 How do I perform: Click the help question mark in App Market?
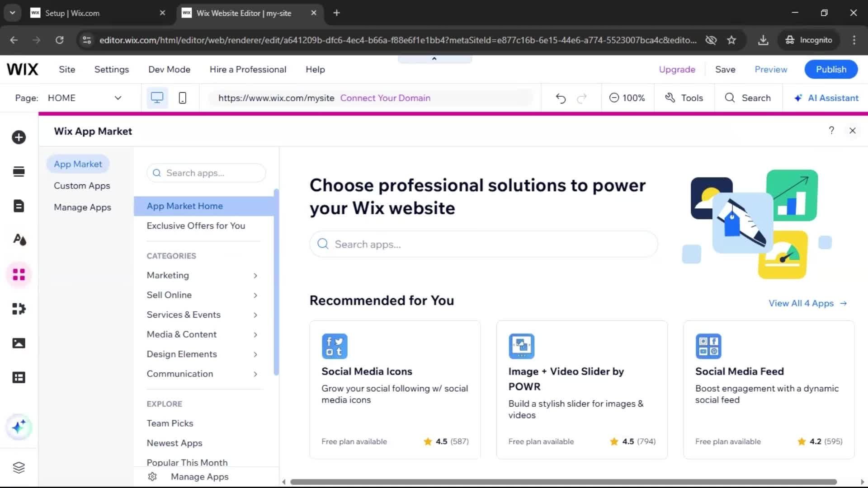[831, 131]
